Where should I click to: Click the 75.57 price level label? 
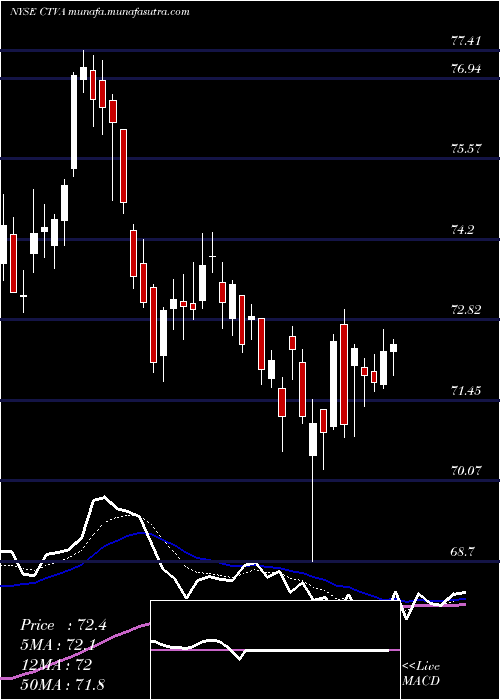click(466, 149)
